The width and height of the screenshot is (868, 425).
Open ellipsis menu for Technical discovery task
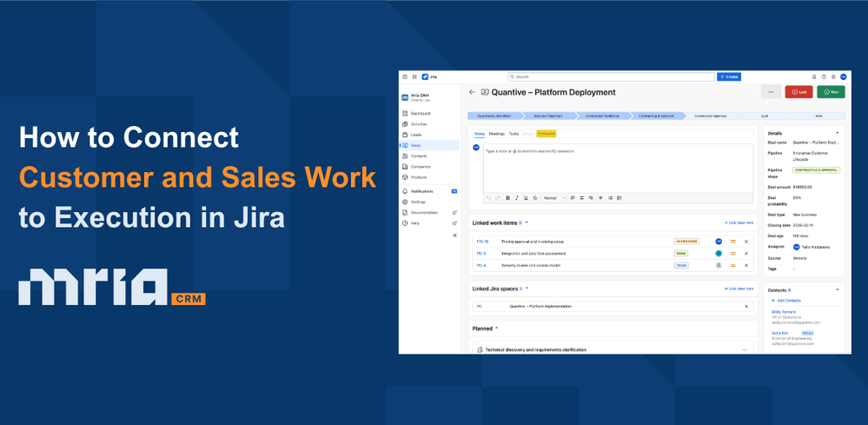point(745,349)
